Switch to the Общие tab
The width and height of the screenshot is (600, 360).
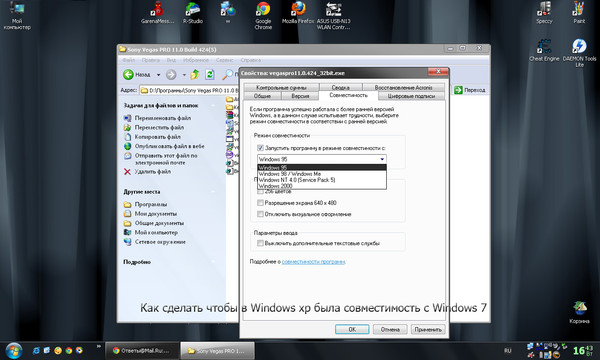[262, 96]
